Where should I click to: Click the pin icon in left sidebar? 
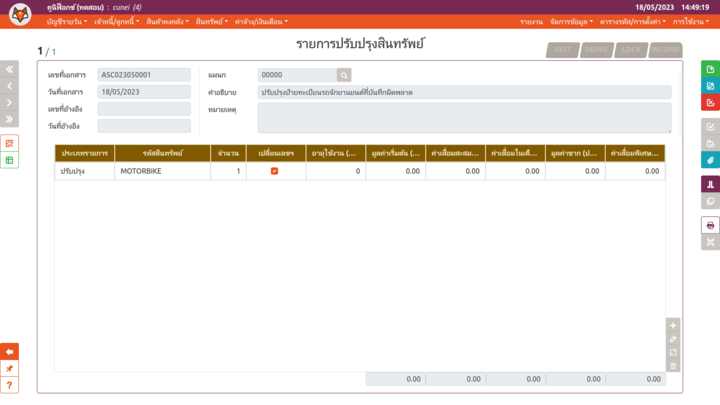(x=9, y=368)
